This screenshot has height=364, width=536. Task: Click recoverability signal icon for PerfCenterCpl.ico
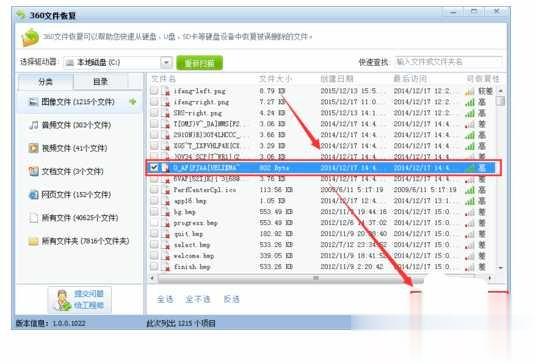(470, 190)
